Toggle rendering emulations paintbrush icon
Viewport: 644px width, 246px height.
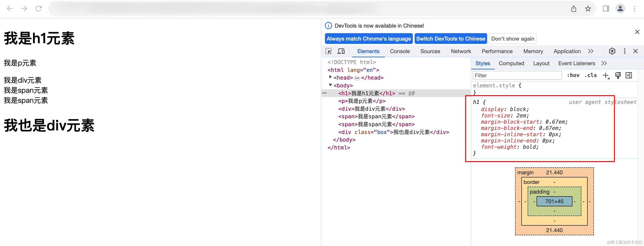(618, 75)
